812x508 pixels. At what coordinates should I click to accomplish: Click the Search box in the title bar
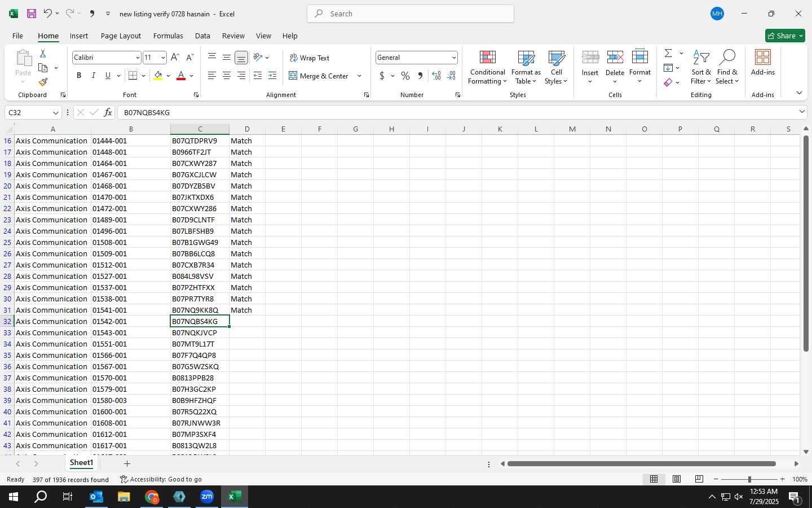click(411, 14)
